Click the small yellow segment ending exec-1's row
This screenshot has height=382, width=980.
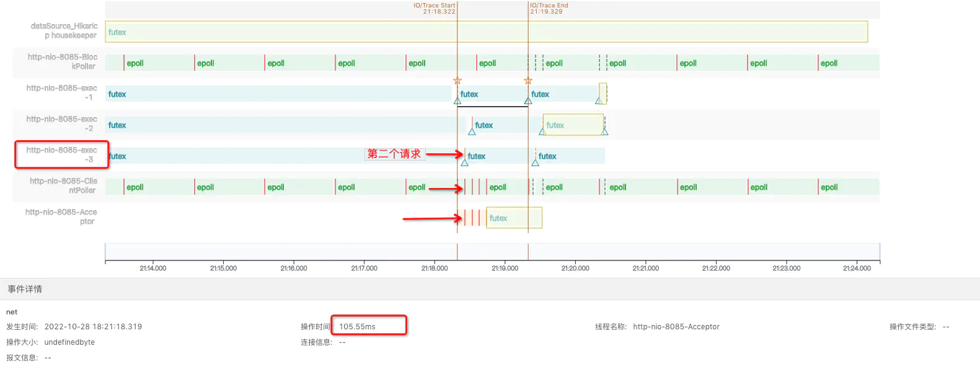(x=603, y=94)
